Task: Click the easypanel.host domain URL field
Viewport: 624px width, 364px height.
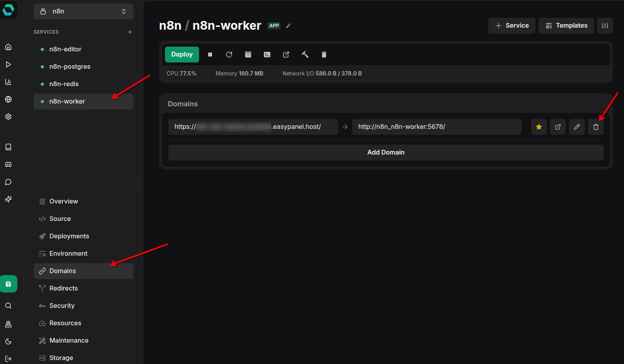Action: pyautogui.click(x=253, y=127)
